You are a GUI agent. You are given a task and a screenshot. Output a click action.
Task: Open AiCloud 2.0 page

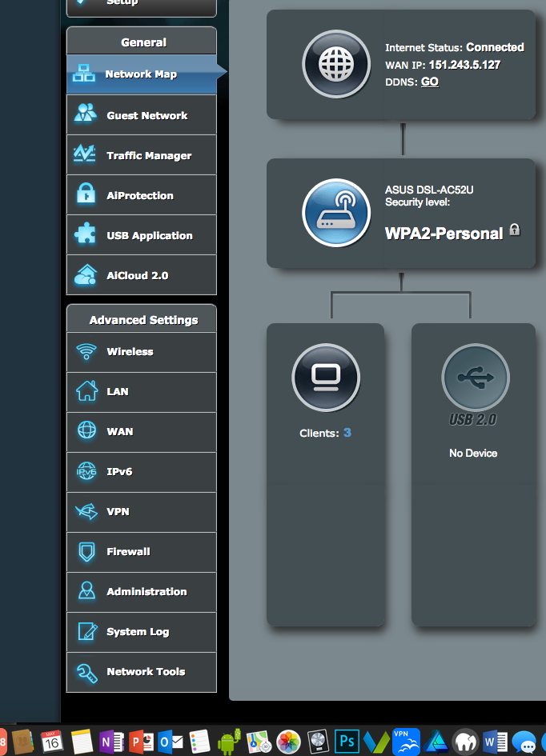pos(142,275)
